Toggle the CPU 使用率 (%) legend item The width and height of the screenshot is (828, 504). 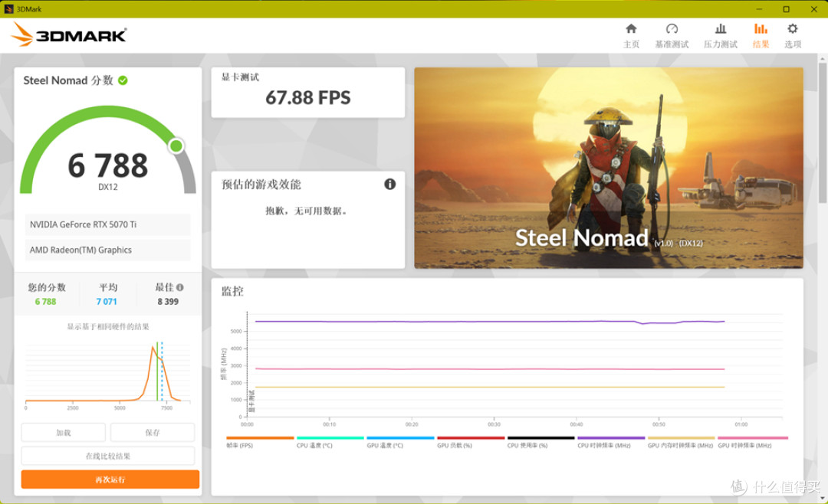coord(540,442)
